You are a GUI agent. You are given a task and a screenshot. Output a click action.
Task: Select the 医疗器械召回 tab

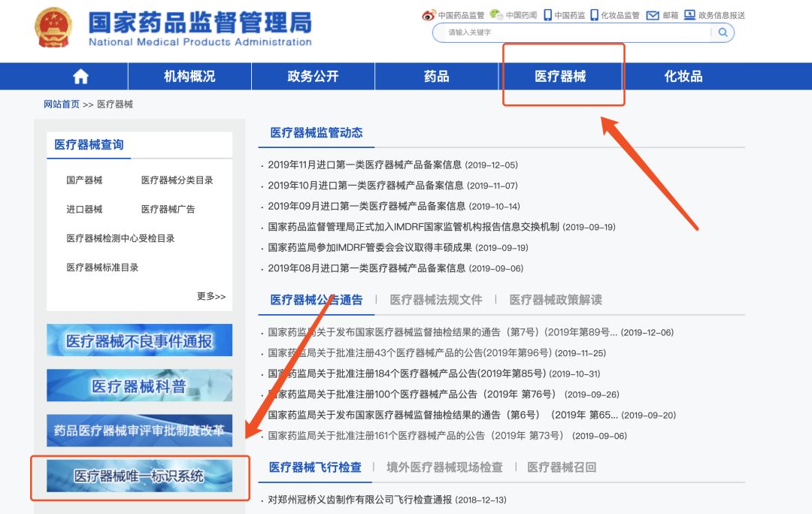point(562,467)
